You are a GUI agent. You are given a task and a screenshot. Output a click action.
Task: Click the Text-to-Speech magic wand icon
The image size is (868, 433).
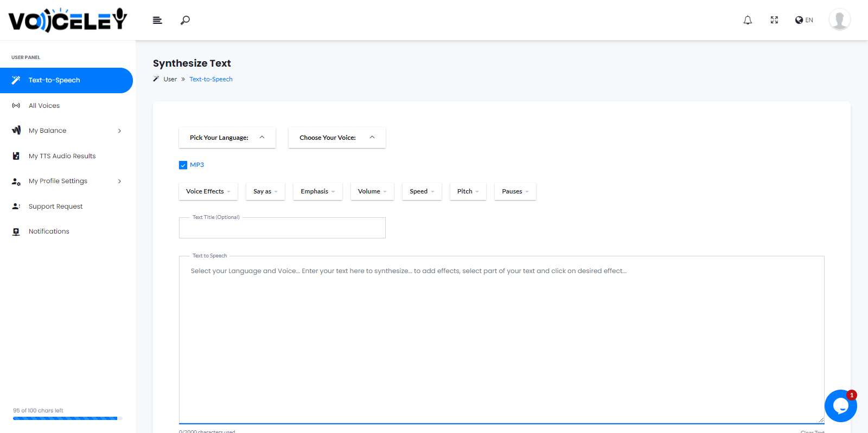(16, 80)
